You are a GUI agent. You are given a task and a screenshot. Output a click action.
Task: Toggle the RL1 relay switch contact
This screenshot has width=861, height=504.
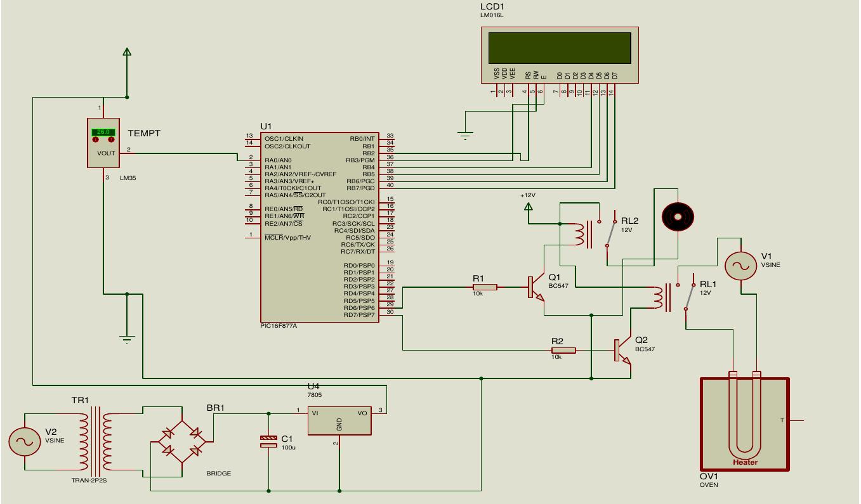point(689,296)
